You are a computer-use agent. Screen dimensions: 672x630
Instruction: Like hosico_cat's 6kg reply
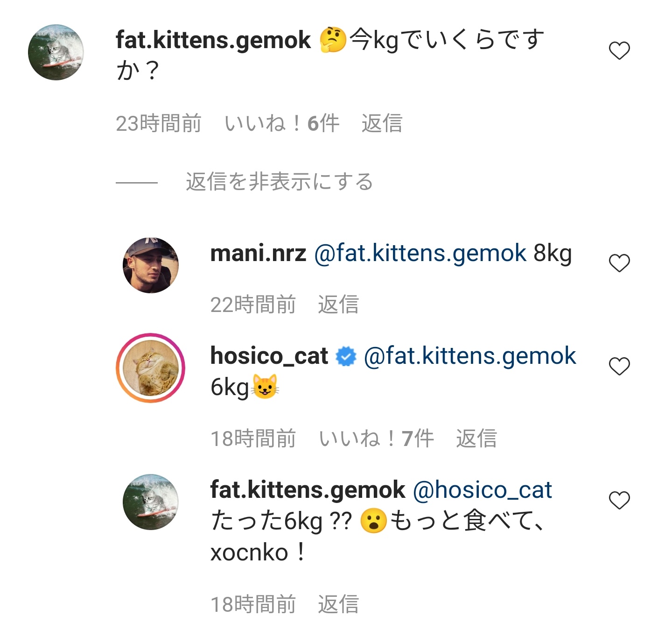click(619, 366)
